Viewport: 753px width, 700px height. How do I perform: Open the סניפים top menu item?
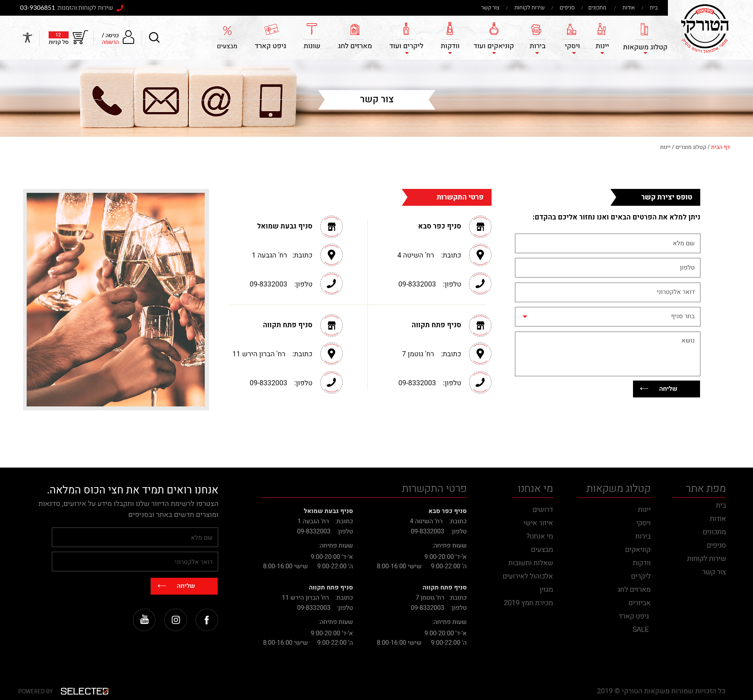point(567,7)
